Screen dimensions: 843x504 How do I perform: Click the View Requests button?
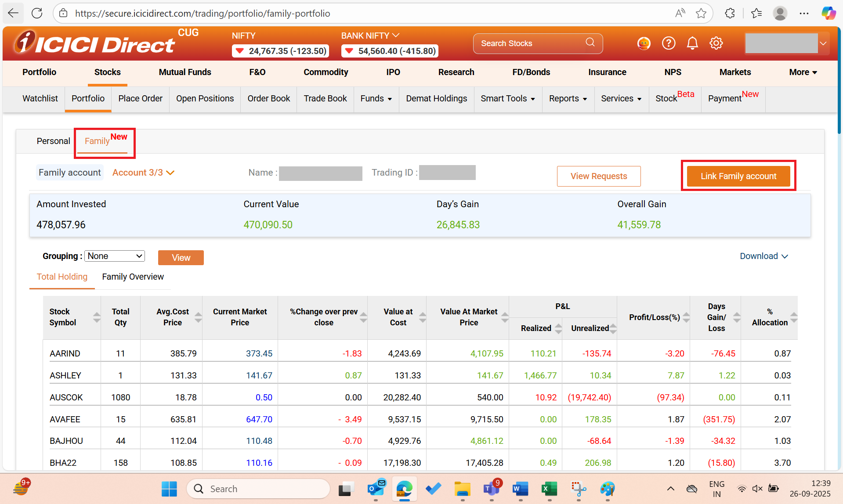(x=598, y=176)
